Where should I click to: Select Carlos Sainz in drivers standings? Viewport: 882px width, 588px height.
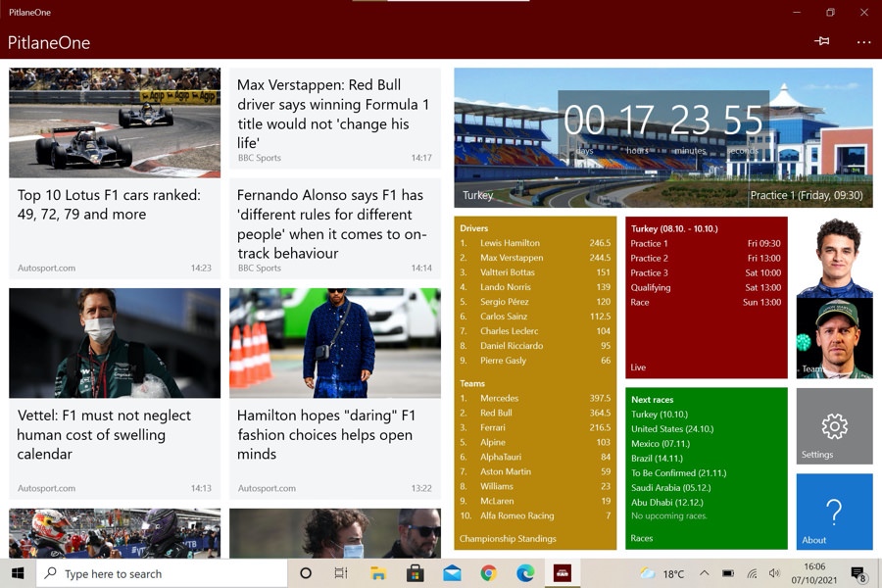535,317
